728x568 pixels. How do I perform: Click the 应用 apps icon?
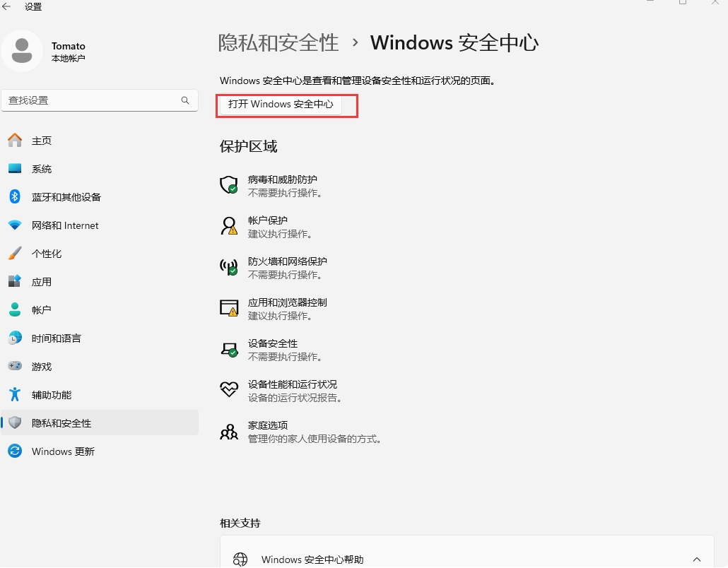[15, 281]
